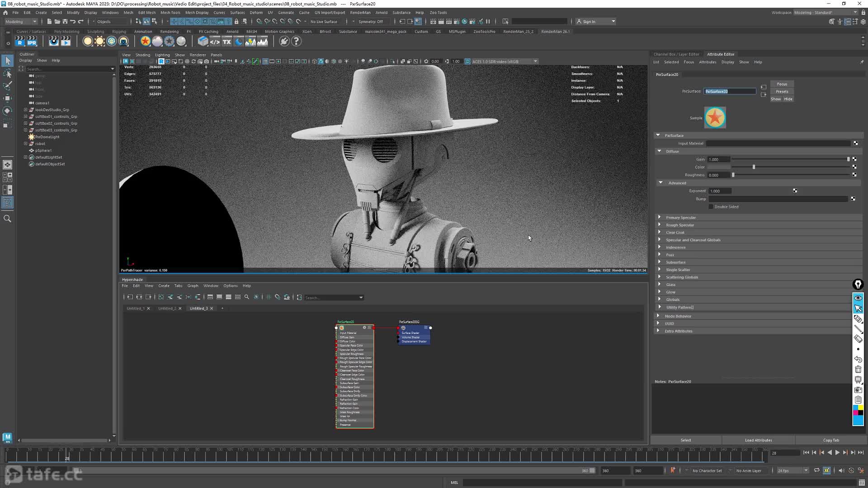
Task: Click the save scene icon in status line
Action: coord(65,22)
